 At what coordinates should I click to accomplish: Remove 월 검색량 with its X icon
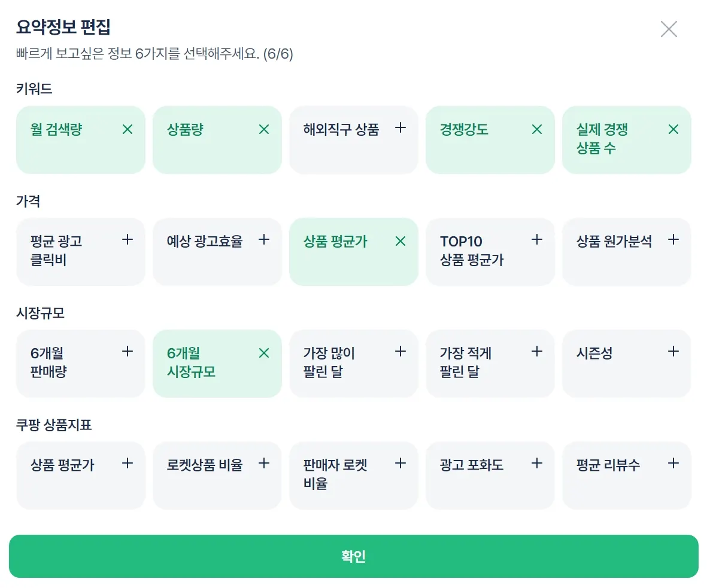pyautogui.click(x=128, y=129)
